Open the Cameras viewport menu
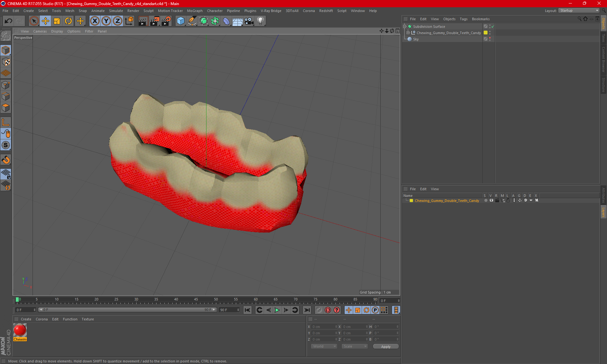 (x=40, y=31)
